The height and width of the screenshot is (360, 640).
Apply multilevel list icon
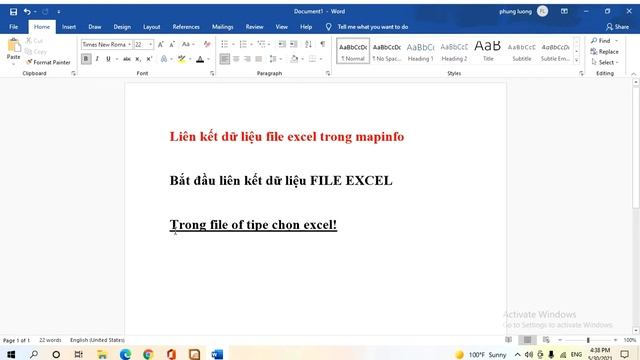point(261,44)
